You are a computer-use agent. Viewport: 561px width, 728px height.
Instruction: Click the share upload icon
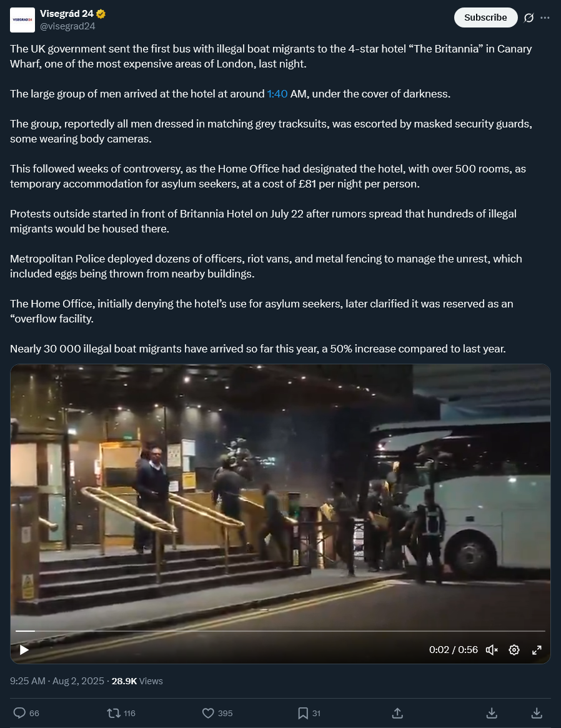[x=398, y=712]
